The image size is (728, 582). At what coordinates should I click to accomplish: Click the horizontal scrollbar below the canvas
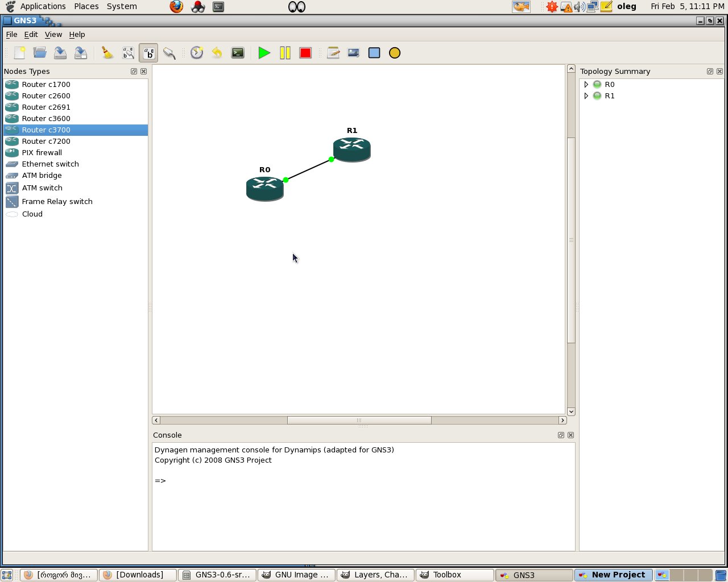pos(359,421)
